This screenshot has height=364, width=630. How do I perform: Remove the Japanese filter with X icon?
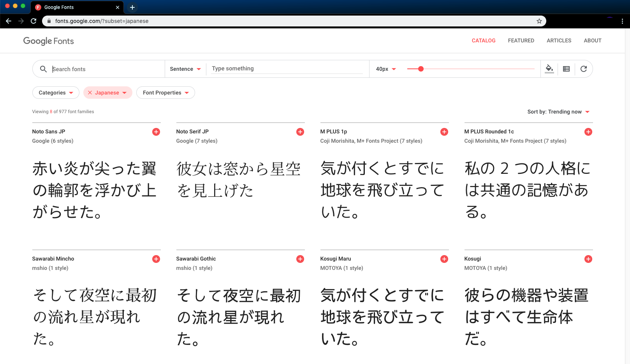coord(90,93)
